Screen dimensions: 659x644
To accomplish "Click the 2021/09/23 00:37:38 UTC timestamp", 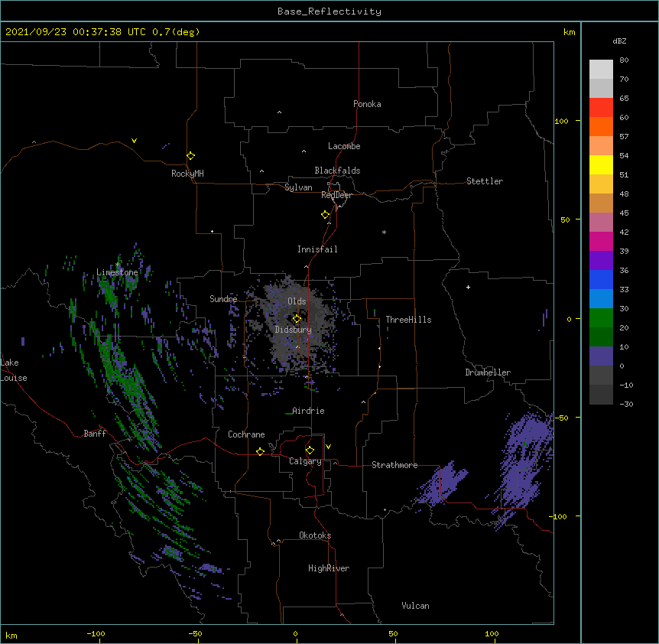I will click(x=76, y=32).
